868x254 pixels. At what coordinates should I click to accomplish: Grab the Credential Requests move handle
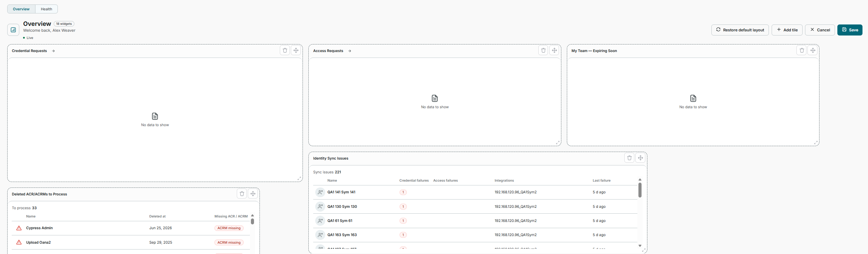point(296,50)
